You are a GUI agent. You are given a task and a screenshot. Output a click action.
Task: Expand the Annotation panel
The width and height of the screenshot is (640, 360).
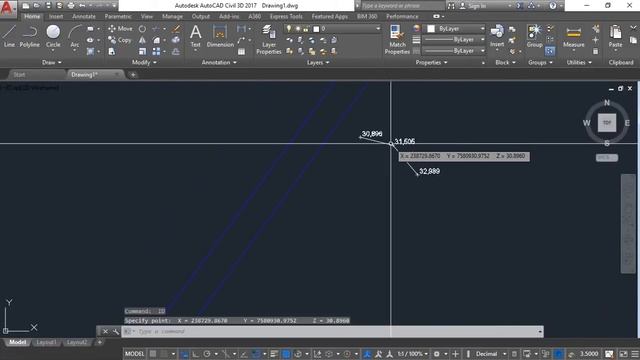219,62
